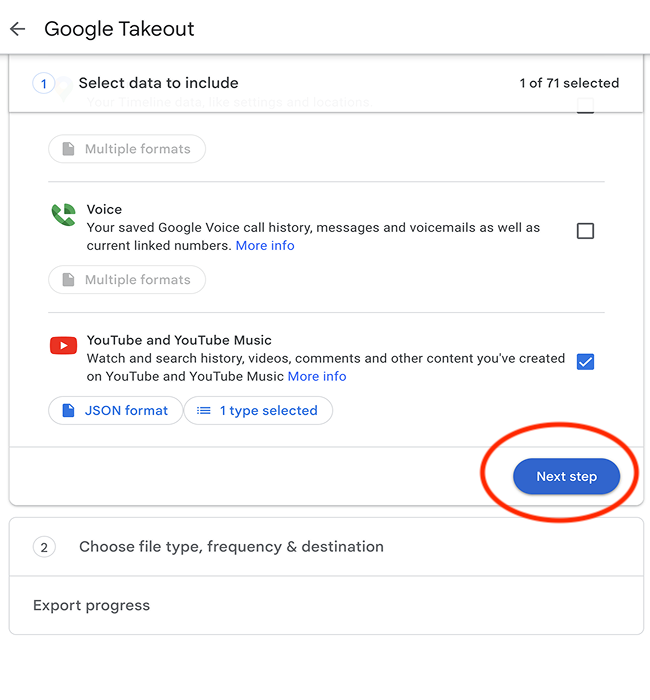Click the step 1 number circle
Image resolution: width=650 pixels, height=700 pixels.
pos(44,84)
